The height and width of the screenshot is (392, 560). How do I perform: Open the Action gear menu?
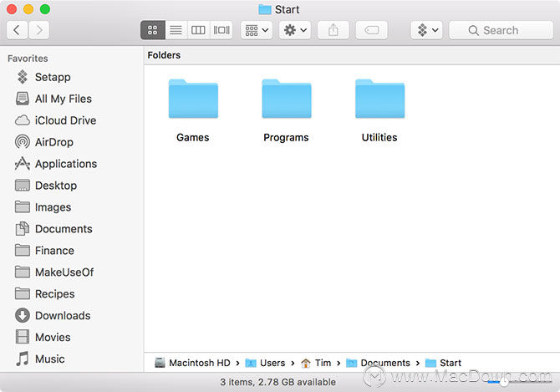(x=295, y=30)
